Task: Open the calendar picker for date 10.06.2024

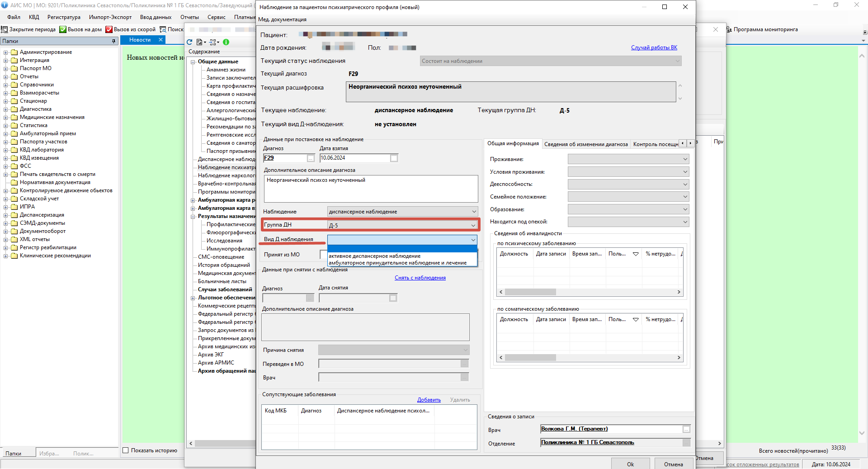Action: point(394,158)
